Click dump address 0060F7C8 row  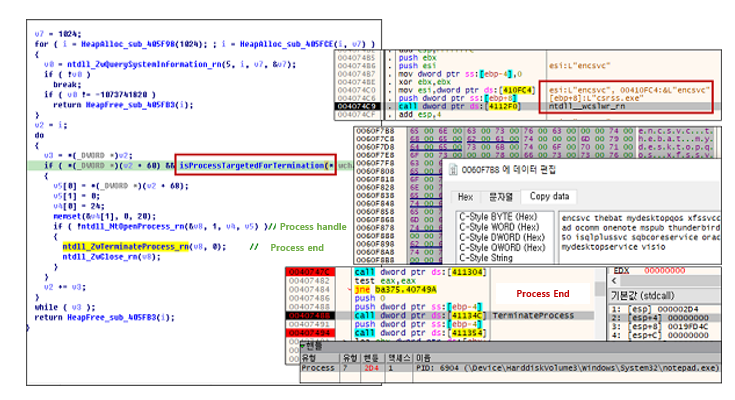click(375, 139)
